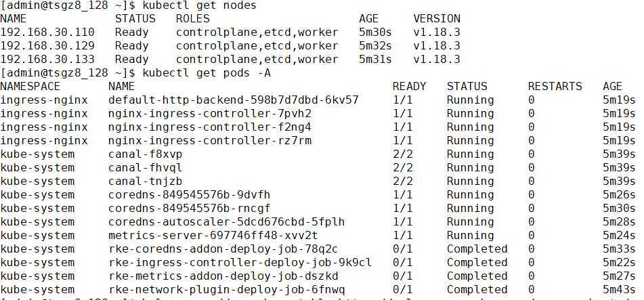Click the RESTARTS column header
This screenshot has height=300, width=644.
pyautogui.click(x=555, y=86)
